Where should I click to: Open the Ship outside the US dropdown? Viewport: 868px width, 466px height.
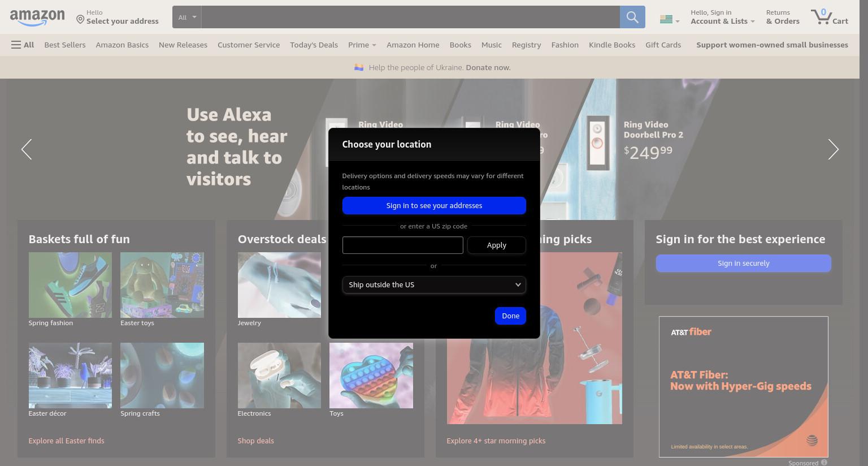pos(434,284)
